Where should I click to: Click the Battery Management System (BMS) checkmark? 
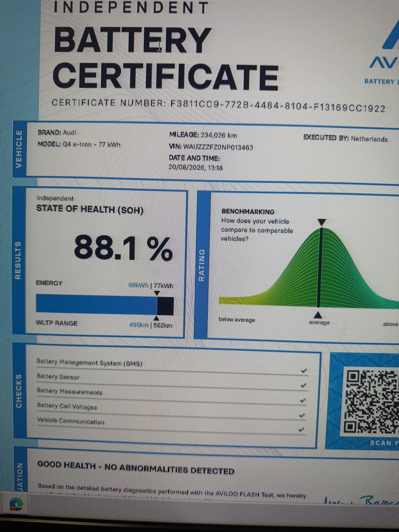(304, 371)
